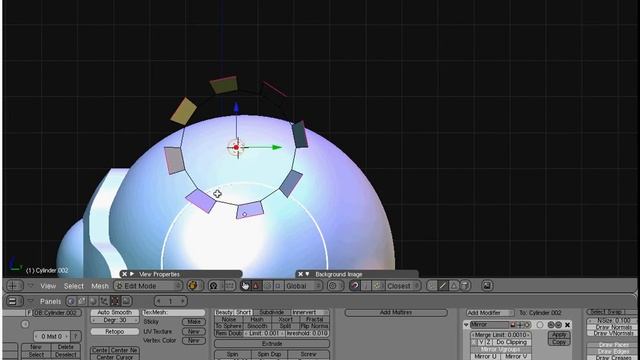
Task: Collapse the buttons window header menus arrow
Action: pos(30,301)
